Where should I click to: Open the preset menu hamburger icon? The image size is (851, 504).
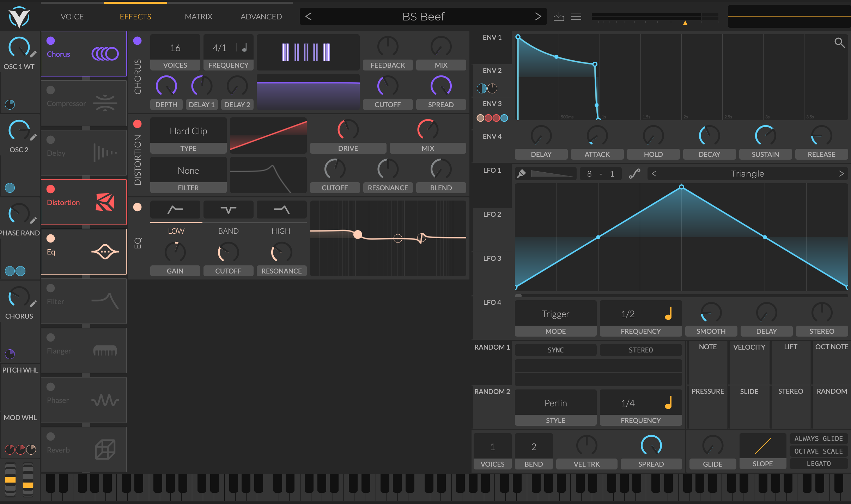(576, 16)
